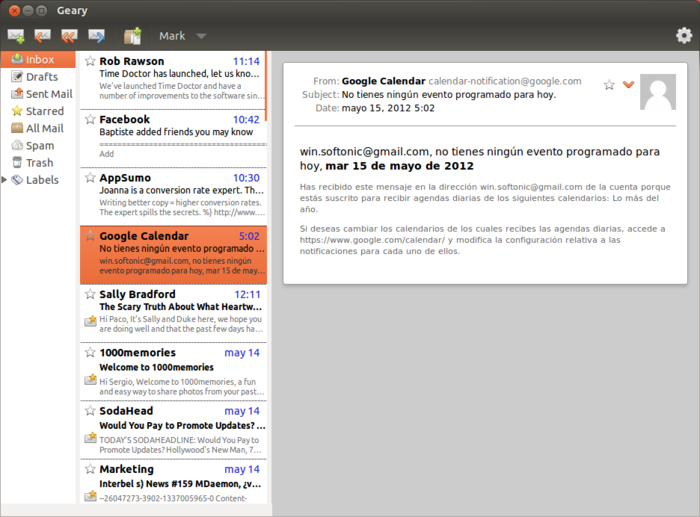Compose a new message
The width and height of the screenshot is (700, 517).
click(x=16, y=36)
